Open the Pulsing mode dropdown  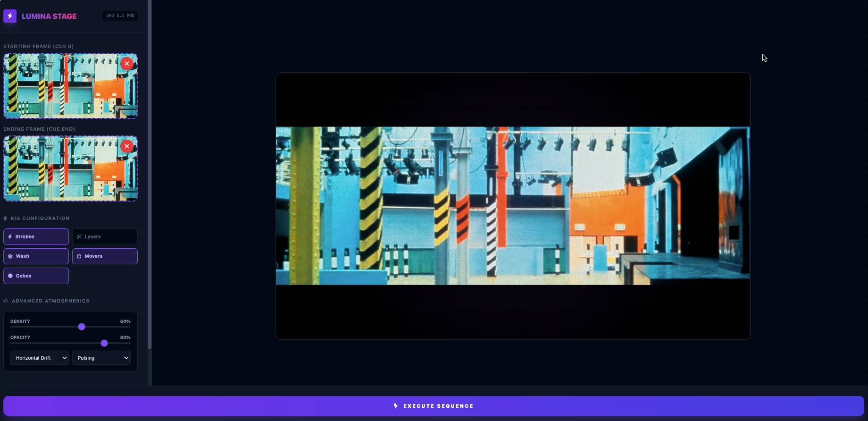coord(101,358)
